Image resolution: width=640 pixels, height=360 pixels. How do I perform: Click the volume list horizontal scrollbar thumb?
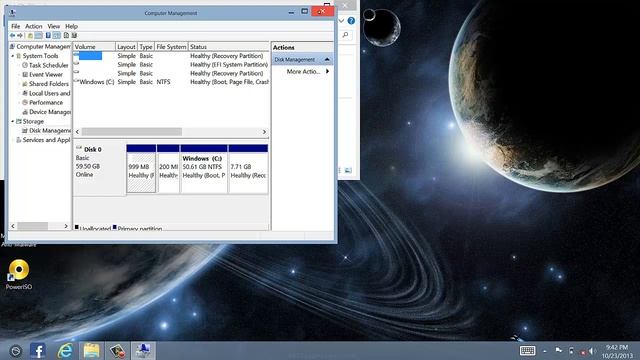(x=132, y=132)
